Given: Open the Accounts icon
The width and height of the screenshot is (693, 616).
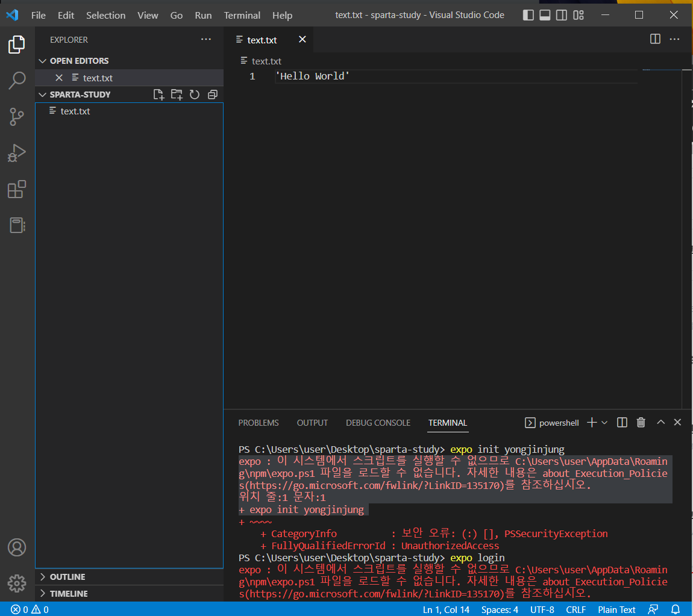Looking at the screenshot, I should pos(17,547).
